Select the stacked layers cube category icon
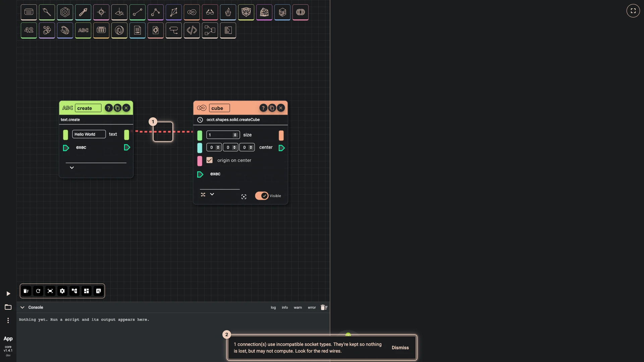Screen dimensions: 644x362 282,12
